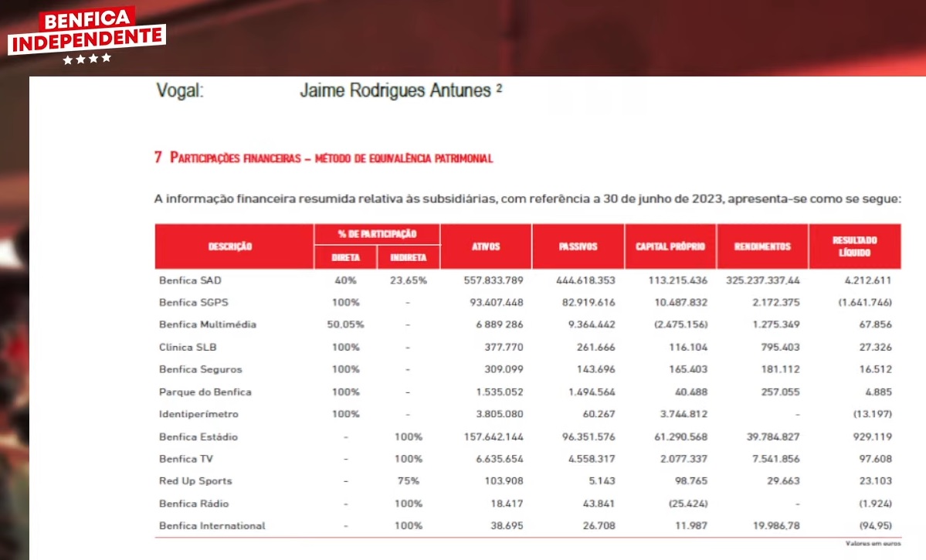Click Benfica Estádio assets value 157.642.144
Image resolution: width=926 pixels, height=560 pixels.
pos(494,437)
